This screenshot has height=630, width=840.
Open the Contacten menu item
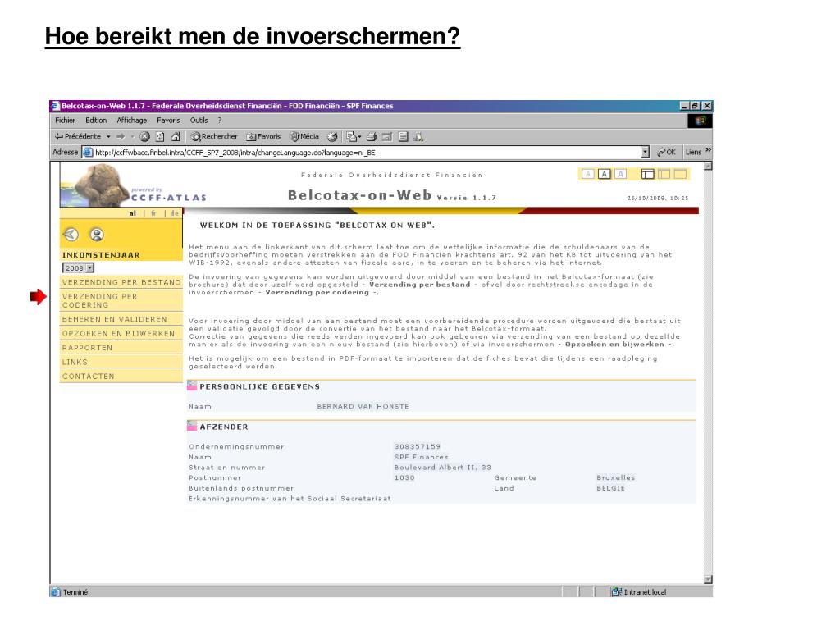pos(121,376)
